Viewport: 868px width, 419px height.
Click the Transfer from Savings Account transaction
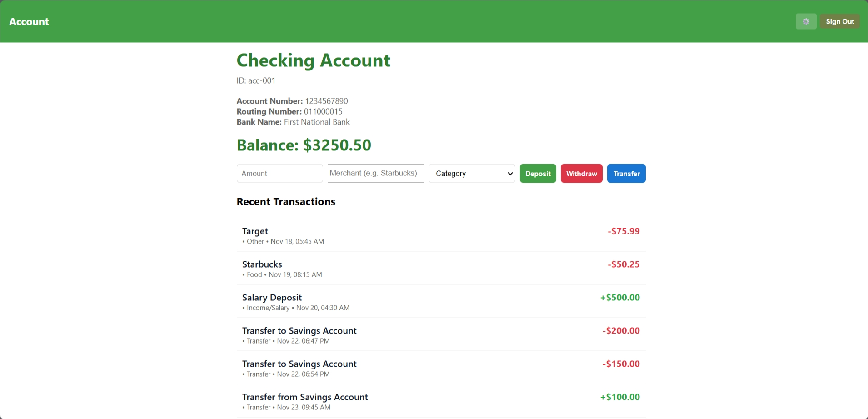coord(305,397)
